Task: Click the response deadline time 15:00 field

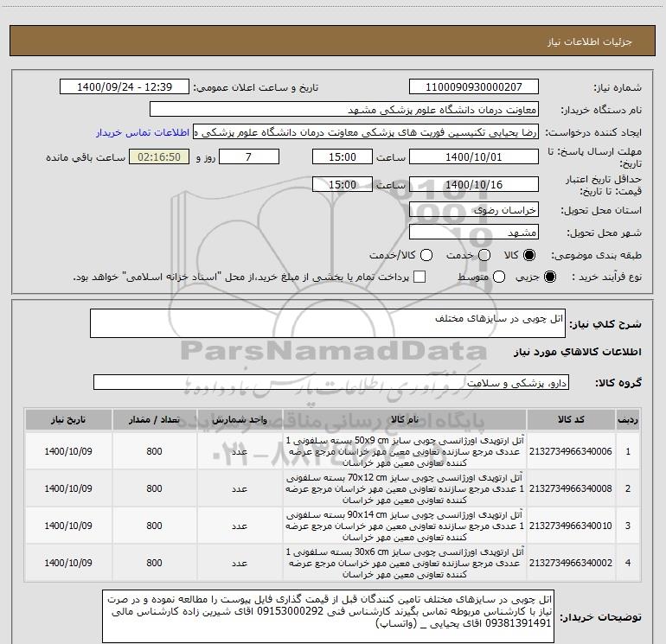Action: tap(343, 157)
